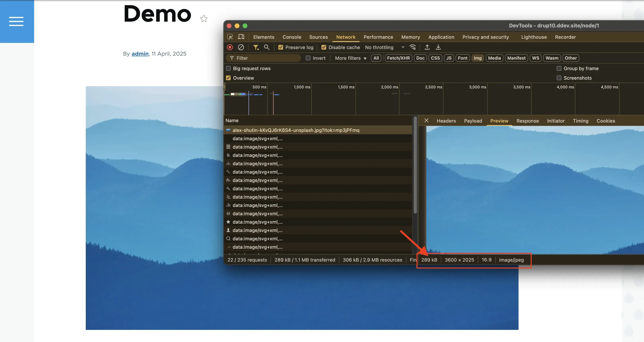This screenshot has height=342, width=644.
Task: Stop recording the network log
Action: [229, 47]
